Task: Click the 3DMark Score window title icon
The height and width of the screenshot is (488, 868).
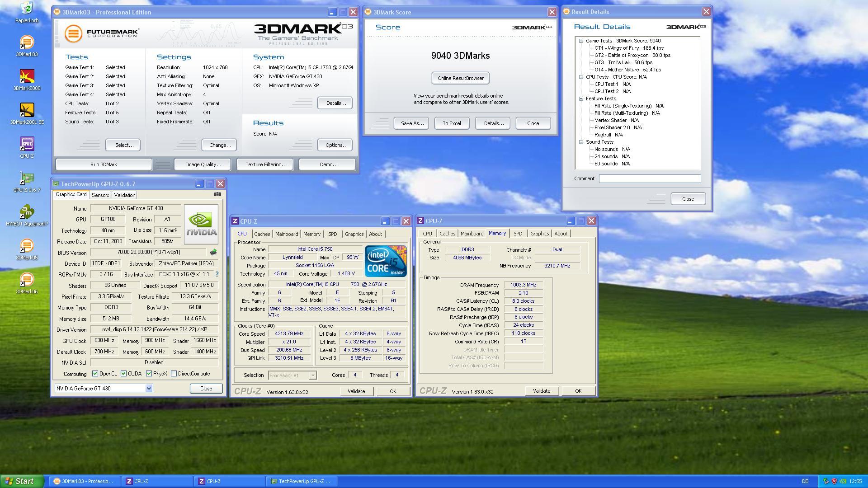Action: pos(368,12)
